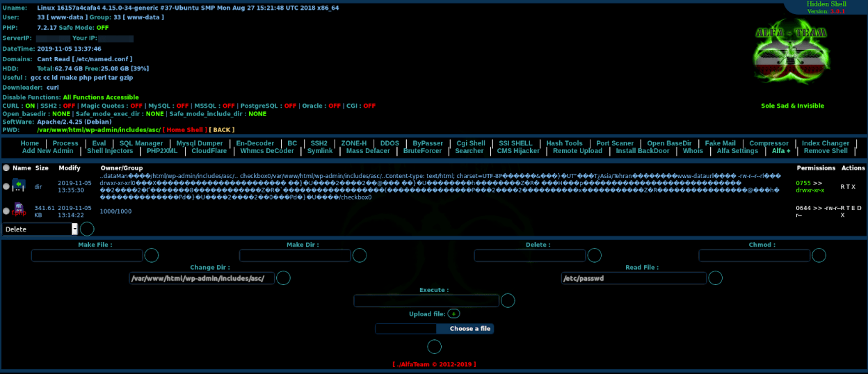Select the Process menu item
This screenshot has width=868, height=374.
[x=65, y=143]
